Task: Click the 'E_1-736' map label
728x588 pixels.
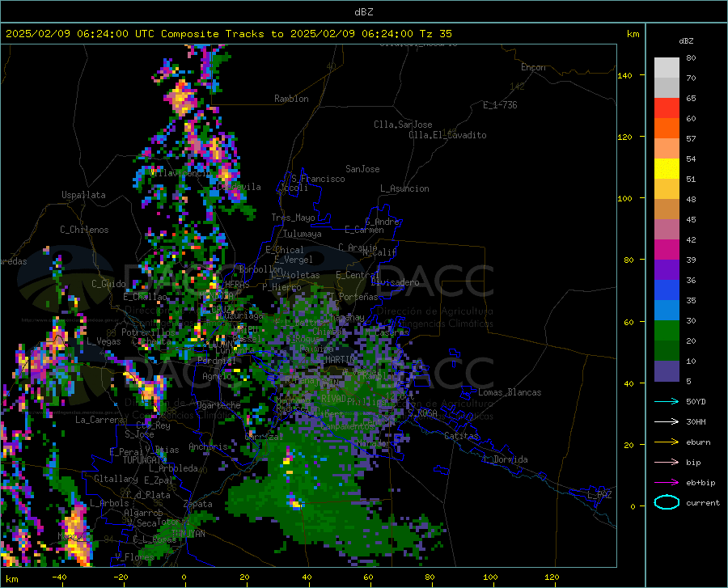Action: (x=500, y=105)
